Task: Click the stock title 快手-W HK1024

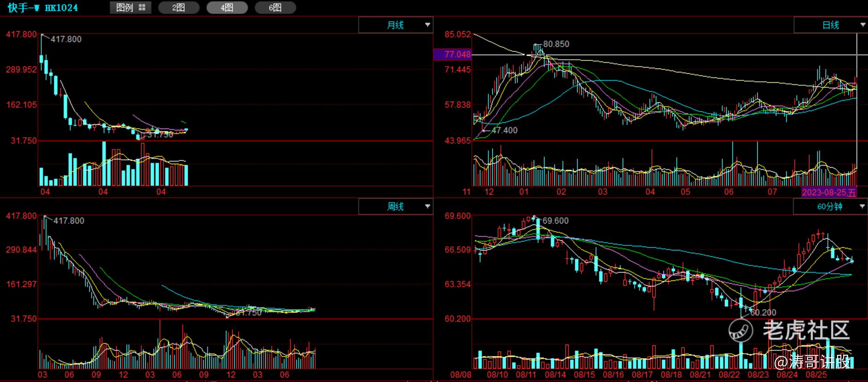Action: (43, 8)
